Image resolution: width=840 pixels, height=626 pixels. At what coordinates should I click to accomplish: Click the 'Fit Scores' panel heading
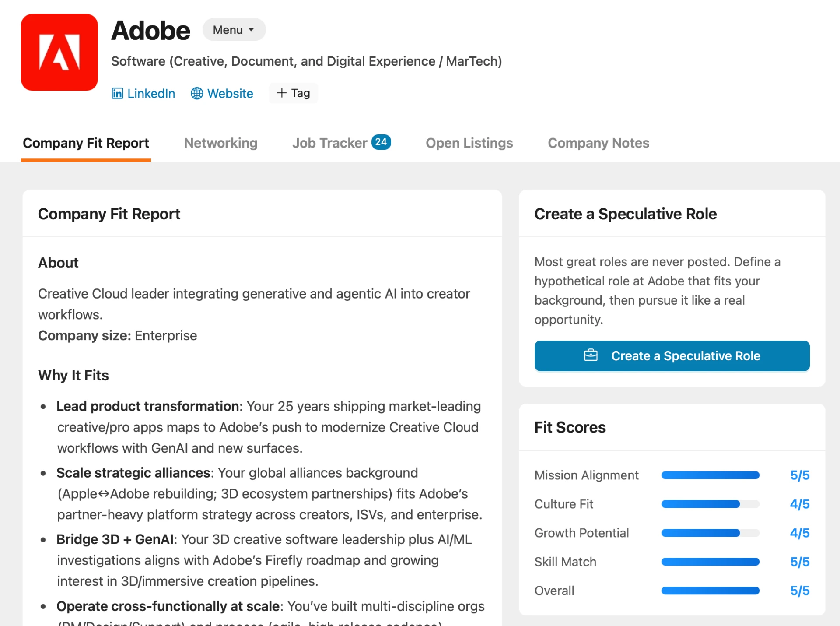coord(570,427)
